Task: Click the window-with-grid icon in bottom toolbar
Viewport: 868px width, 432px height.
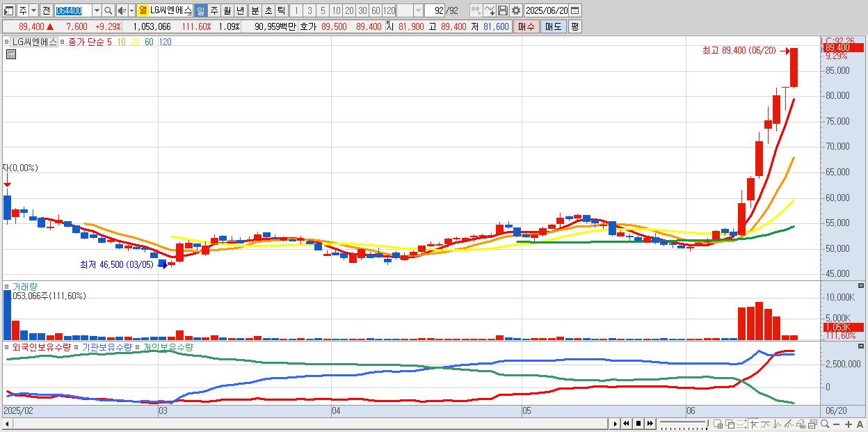Action: coord(718,424)
